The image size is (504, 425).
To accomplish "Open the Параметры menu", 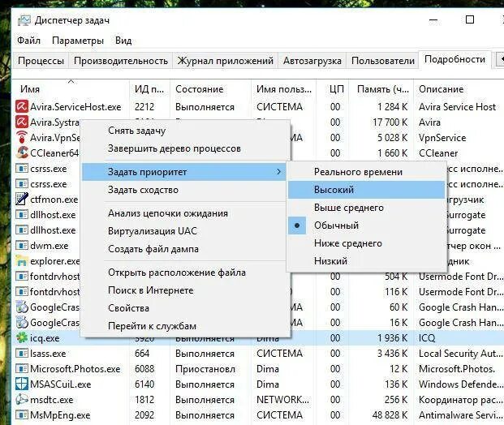I will click(x=78, y=41).
